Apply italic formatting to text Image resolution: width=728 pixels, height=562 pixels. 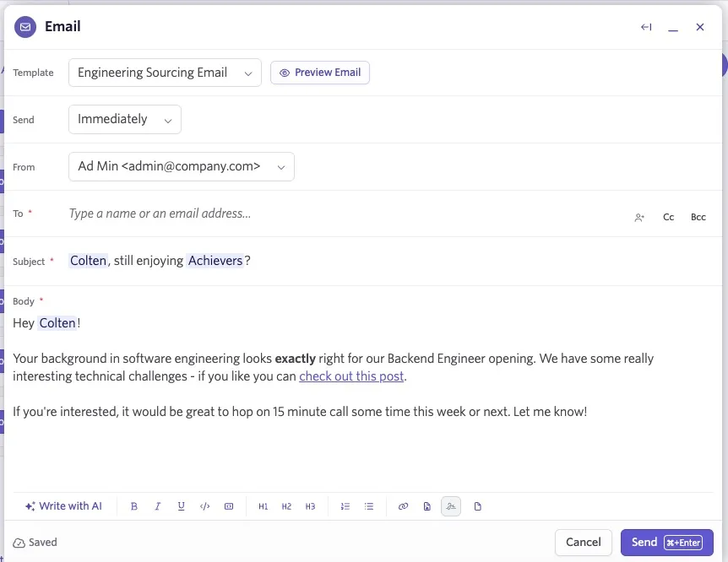coord(158,506)
